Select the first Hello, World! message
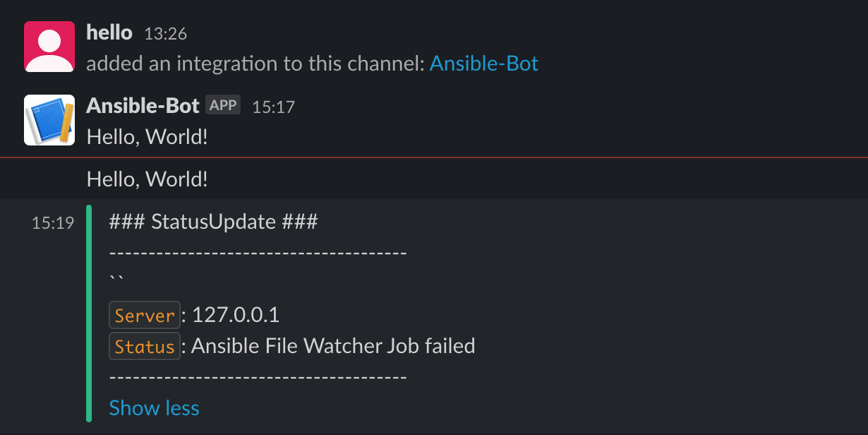Image resolution: width=868 pixels, height=435 pixels. (147, 136)
